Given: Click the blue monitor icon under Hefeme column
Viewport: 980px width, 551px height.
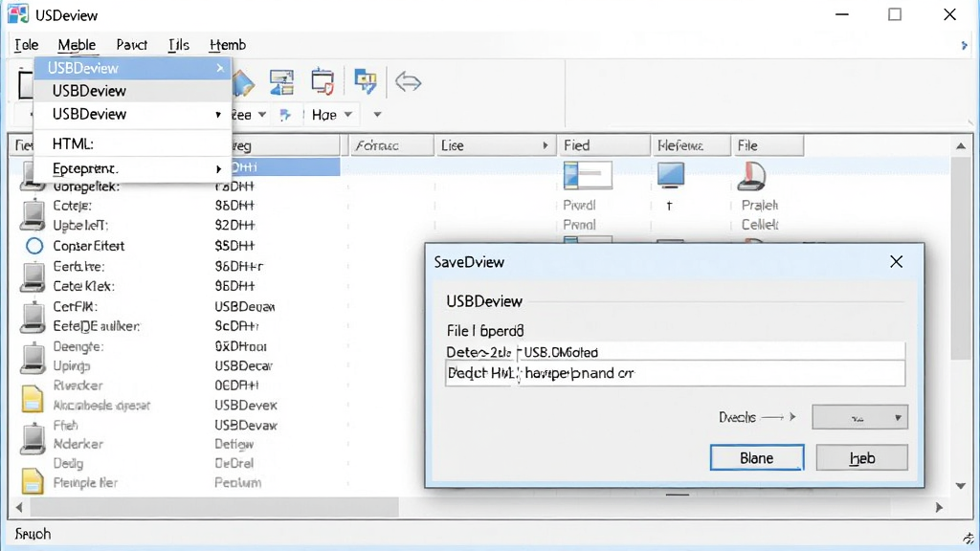Looking at the screenshot, I should pyautogui.click(x=671, y=176).
